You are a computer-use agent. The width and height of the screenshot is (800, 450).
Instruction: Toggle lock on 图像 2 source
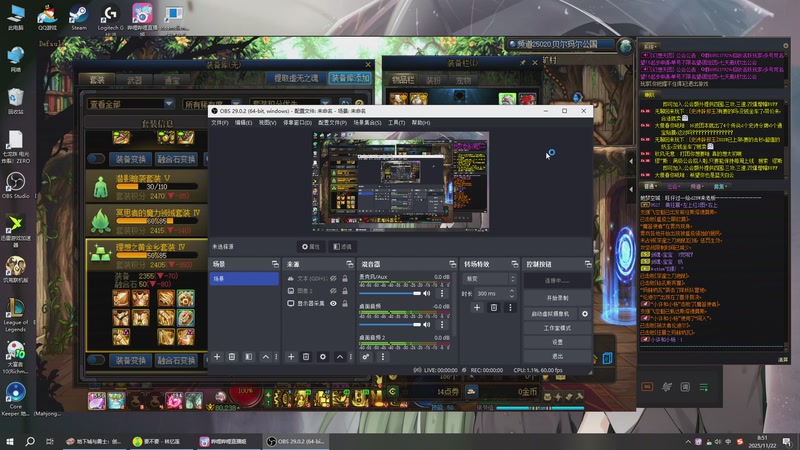tap(345, 291)
